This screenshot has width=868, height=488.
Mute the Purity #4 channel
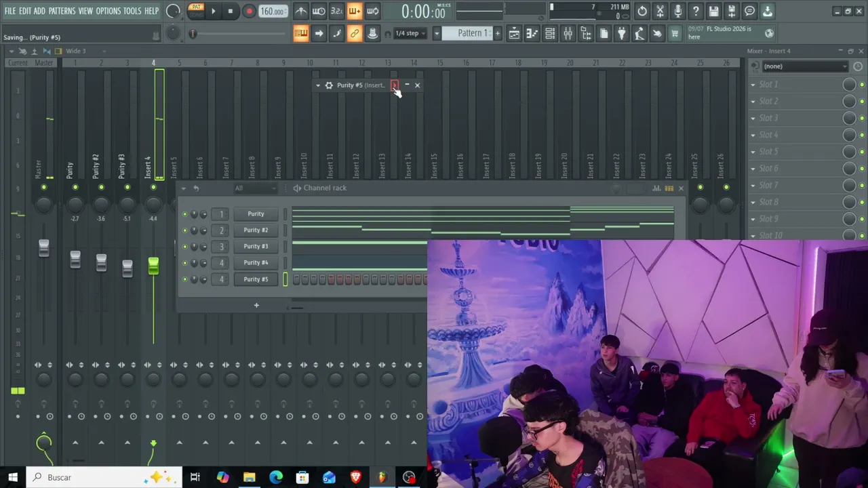(x=184, y=263)
